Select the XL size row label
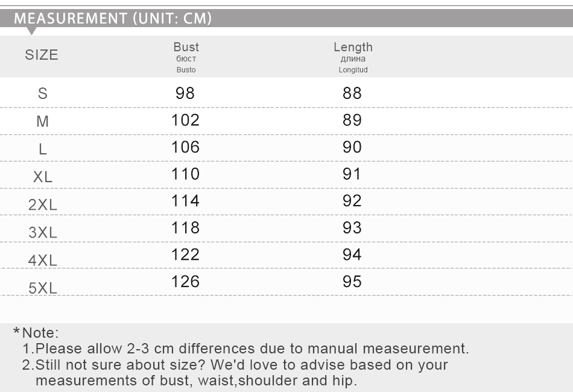573x392 pixels. [x=43, y=177]
